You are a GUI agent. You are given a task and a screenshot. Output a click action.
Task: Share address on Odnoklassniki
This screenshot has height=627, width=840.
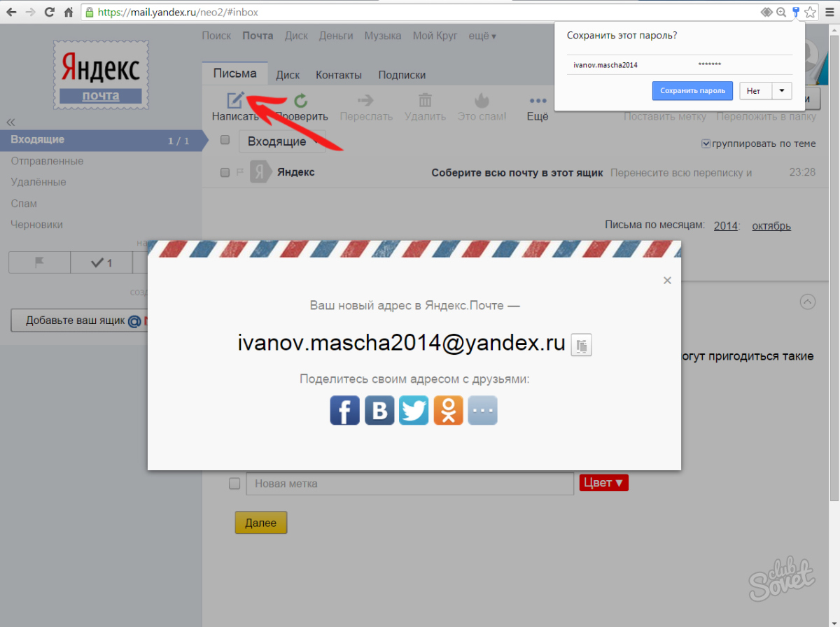tap(448, 410)
